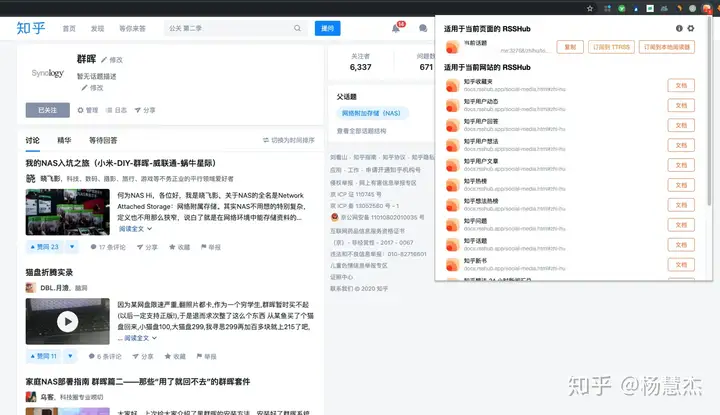Click the blue 提问 button
Screen dimensions: 720x415
click(327, 28)
